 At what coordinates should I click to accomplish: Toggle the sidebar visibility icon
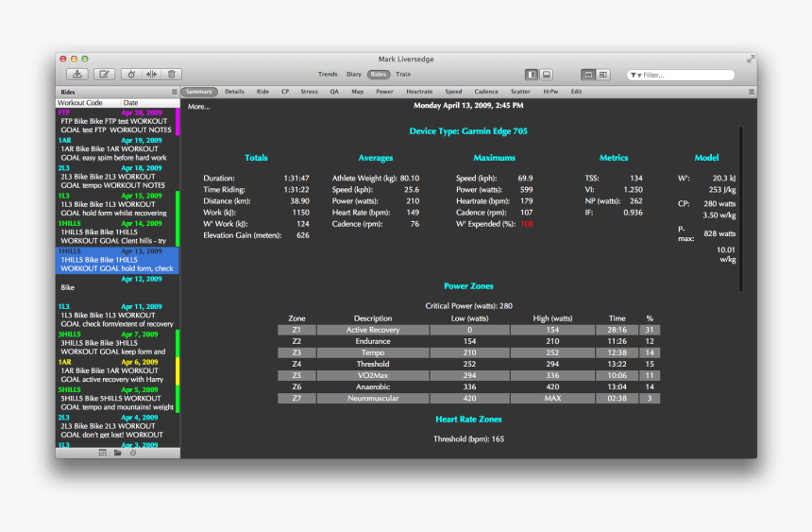tap(532, 75)
